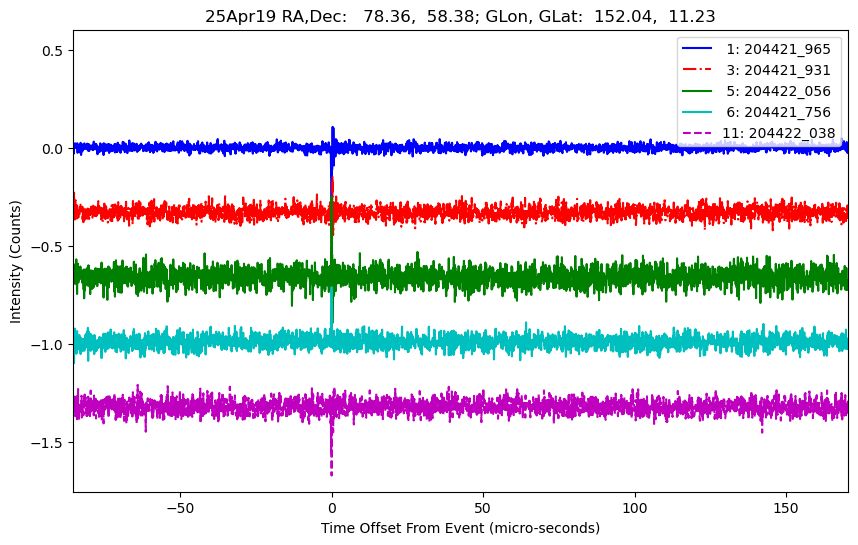Image resolution: width=858 pixels, height=545 pixels.
Task: Select legend entry '6: 204421_756'
Action: coord(778,112)
